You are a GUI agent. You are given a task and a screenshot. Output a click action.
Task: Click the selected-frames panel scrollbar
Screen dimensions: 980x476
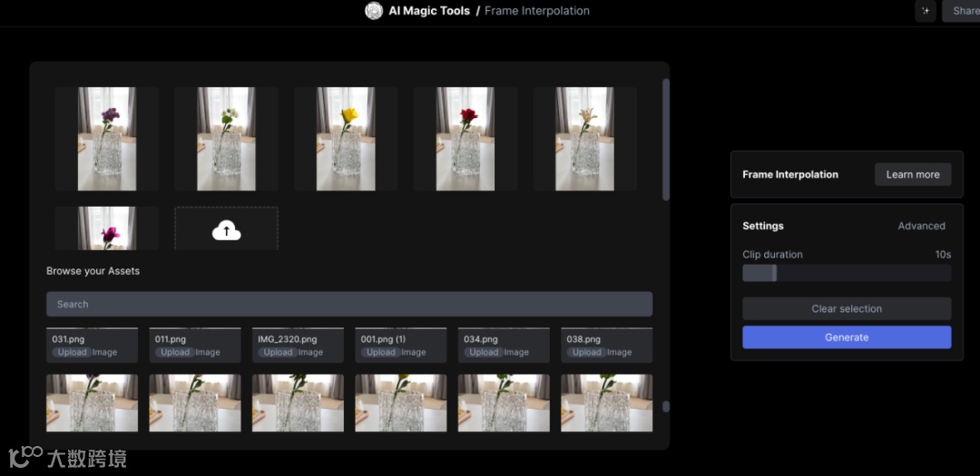click(666, 140)
